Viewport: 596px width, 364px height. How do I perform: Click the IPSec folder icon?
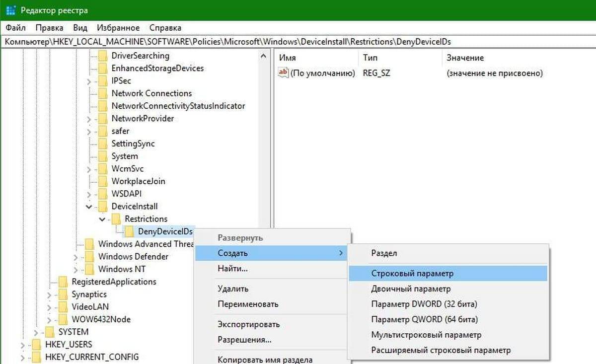(x=103, y=80)
